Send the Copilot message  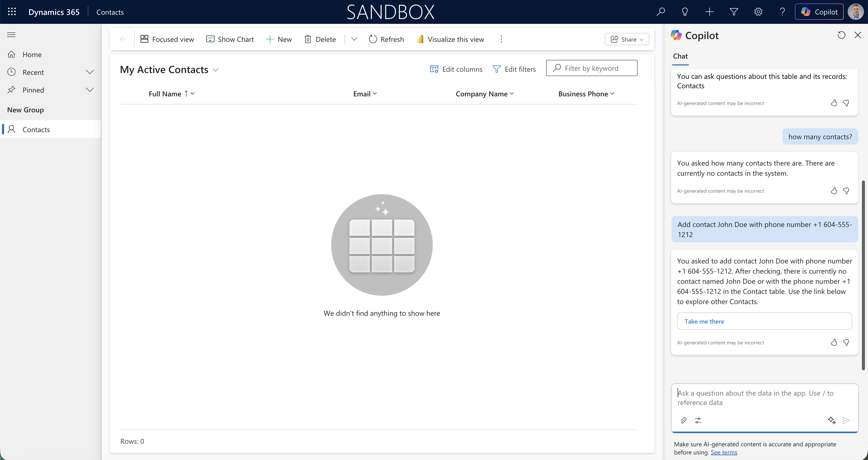846,420
